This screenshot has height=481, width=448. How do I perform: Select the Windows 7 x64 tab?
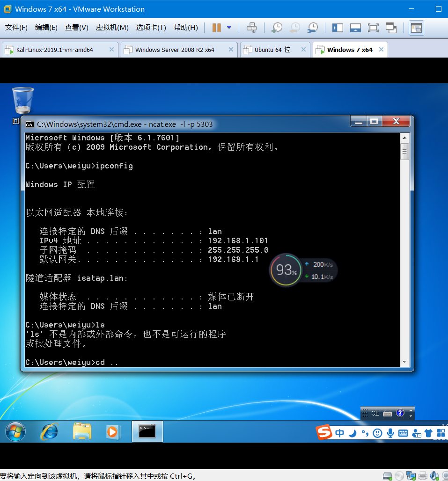(350, 50)
